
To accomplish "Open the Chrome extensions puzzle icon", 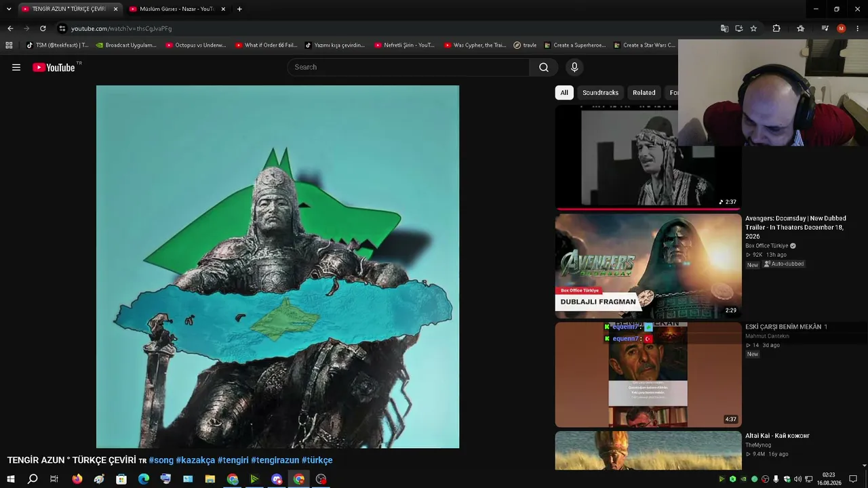I will pyautogui.click(x=776, y=28).
